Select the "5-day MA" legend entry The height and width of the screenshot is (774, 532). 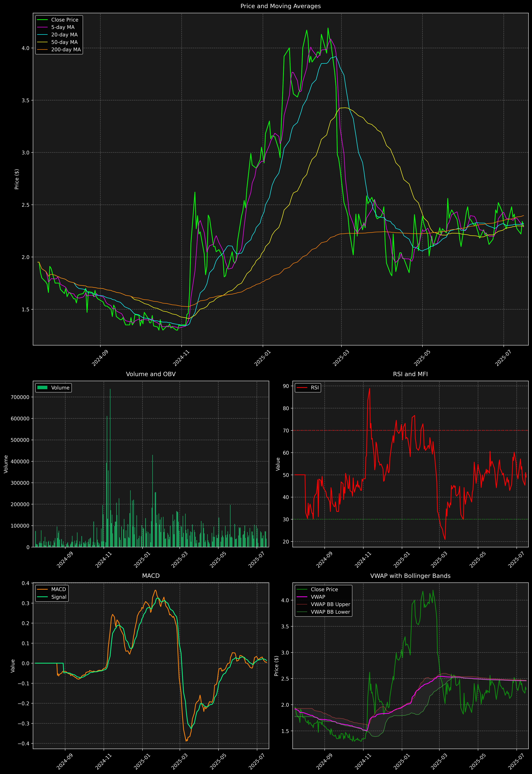(63, 27)
